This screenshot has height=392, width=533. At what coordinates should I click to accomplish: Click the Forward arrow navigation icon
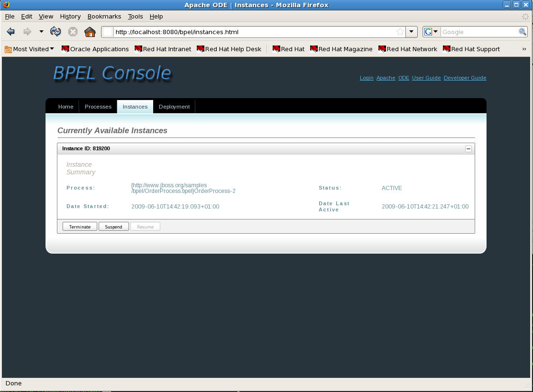27,32
